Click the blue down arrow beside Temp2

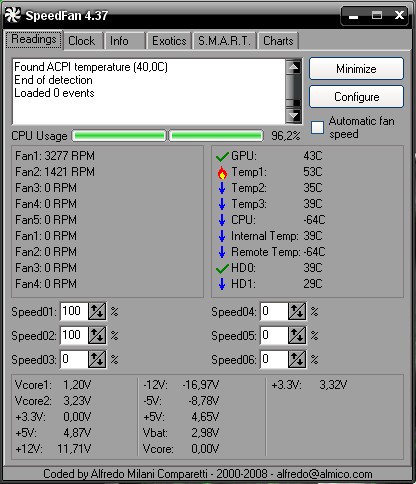[222, 188]
